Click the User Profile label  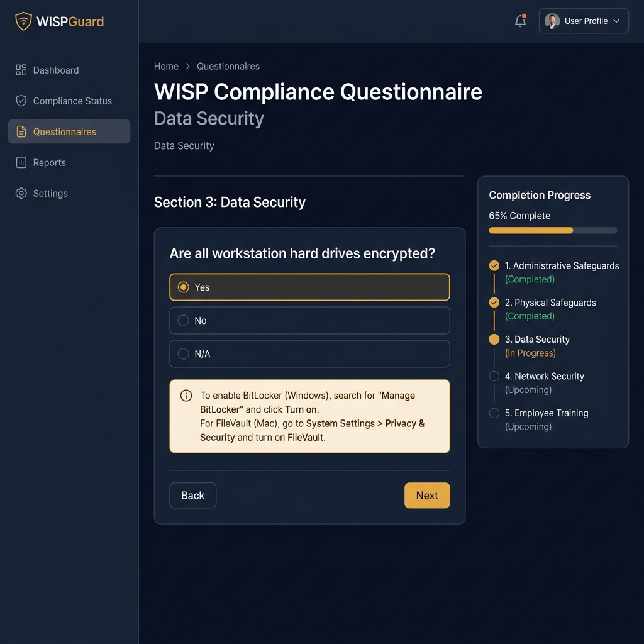(586, 21)
